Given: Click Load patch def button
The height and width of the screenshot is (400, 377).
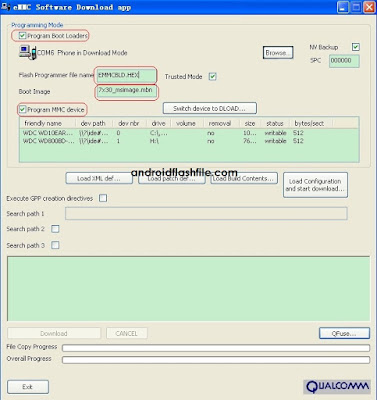Looking at the screenshot, I should (172, 179).
